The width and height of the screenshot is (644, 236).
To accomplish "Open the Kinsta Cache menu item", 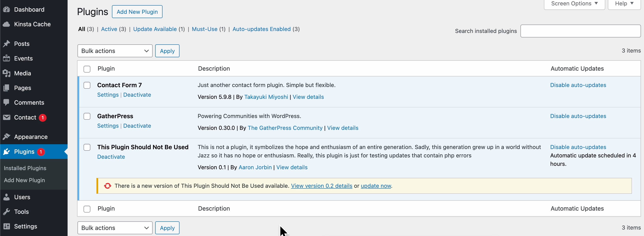I will 32,24.
